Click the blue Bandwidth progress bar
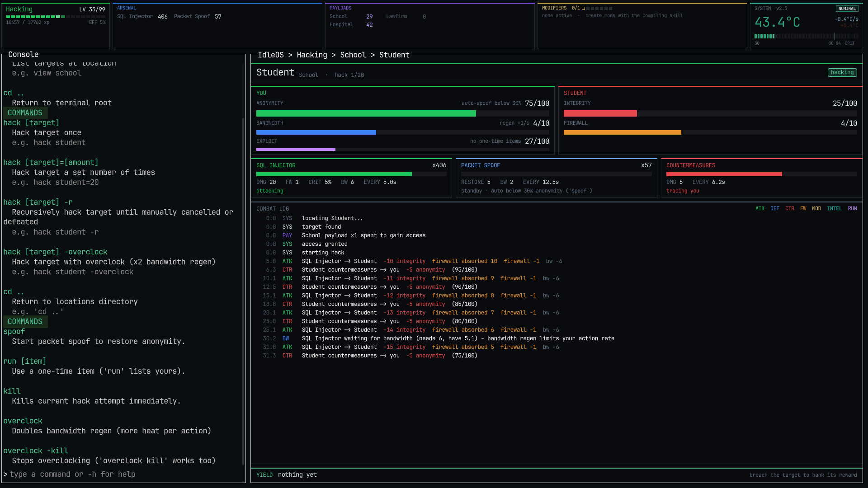This screenshot has width=868, height=488. [x=403, y=132]
